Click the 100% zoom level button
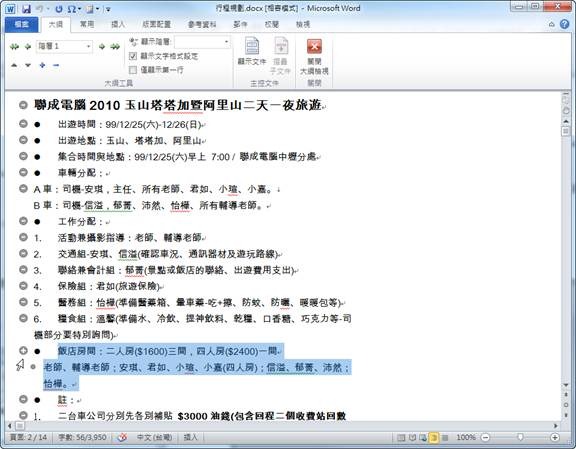576x449 pixels. tap(466, 437)
